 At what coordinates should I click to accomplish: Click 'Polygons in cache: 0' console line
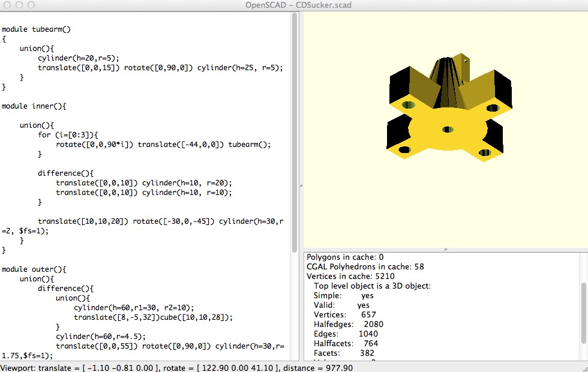tap(345, 257)
